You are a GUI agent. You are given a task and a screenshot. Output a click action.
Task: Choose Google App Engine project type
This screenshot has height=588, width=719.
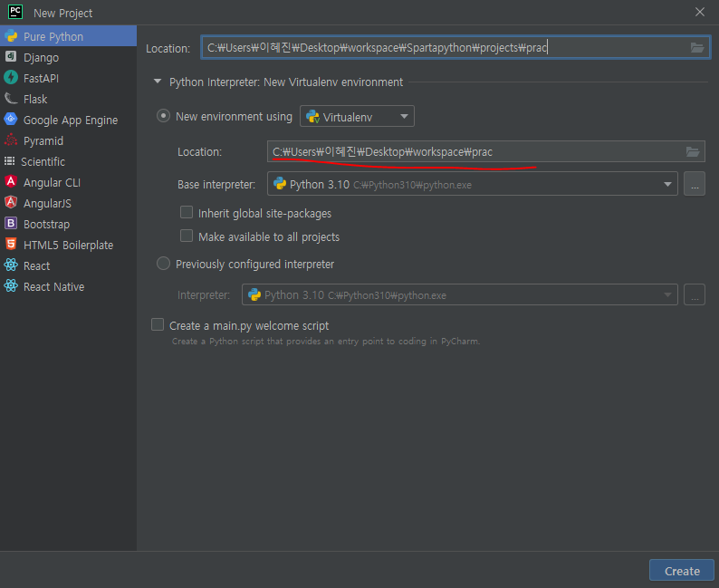[68, 120]
